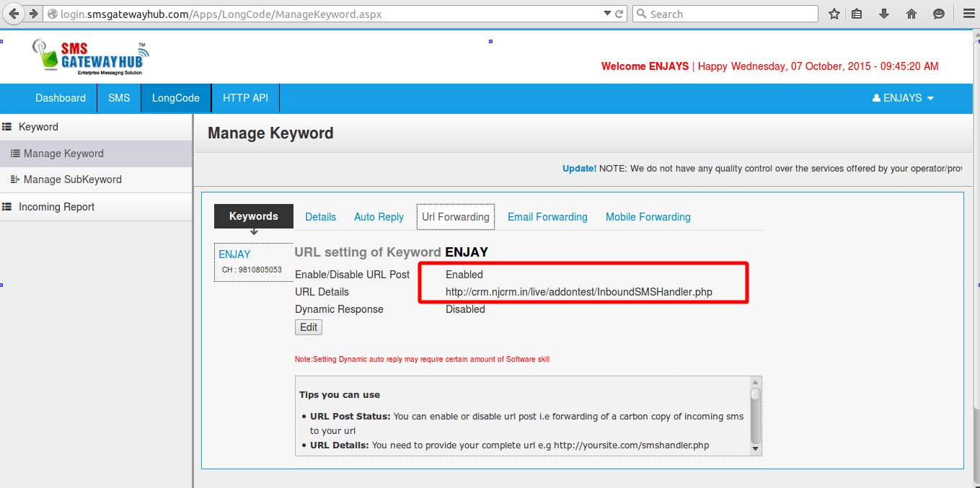Image resolution: width=980 pixels, height=488 pixels.
Task: Open the browser hamburger menu
Action: [x=968, y=14]
